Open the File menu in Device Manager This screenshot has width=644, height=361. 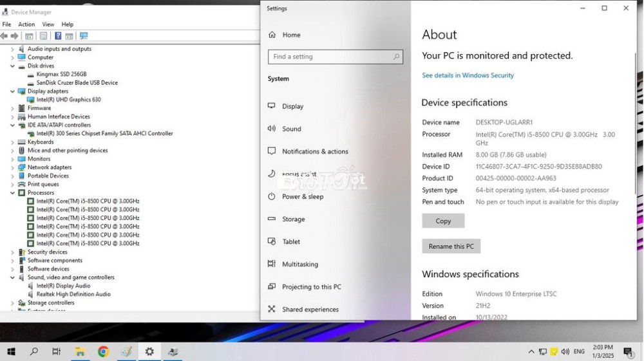click(x=6, y=24)
